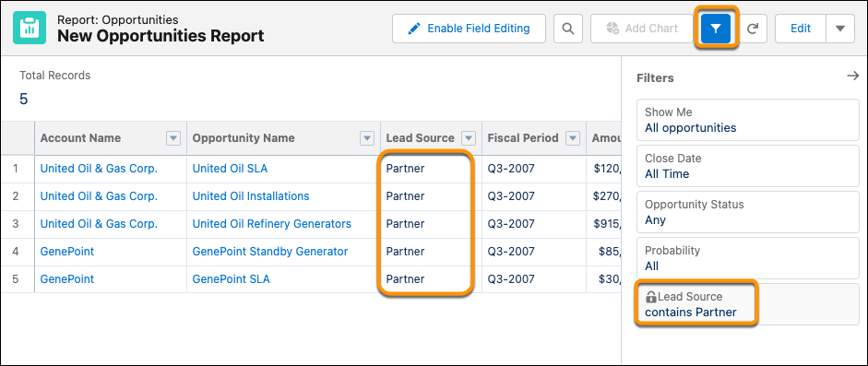Open the Show Me filter
Viewport: 868px width, 366px height.
pos(748,120)
